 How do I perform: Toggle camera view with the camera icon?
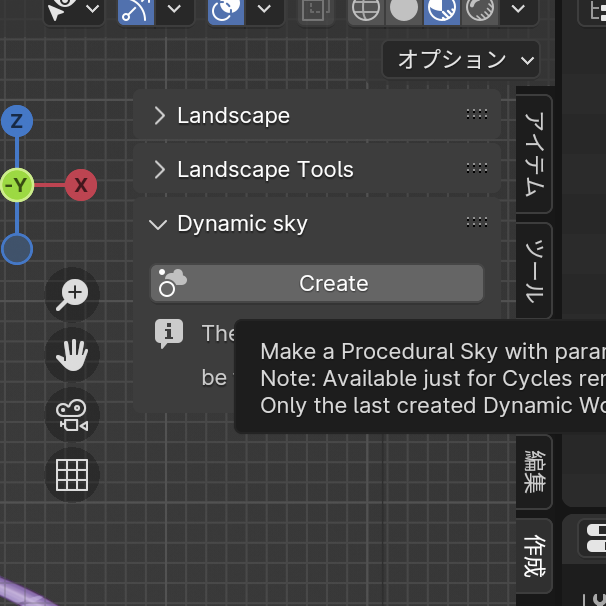72,415
